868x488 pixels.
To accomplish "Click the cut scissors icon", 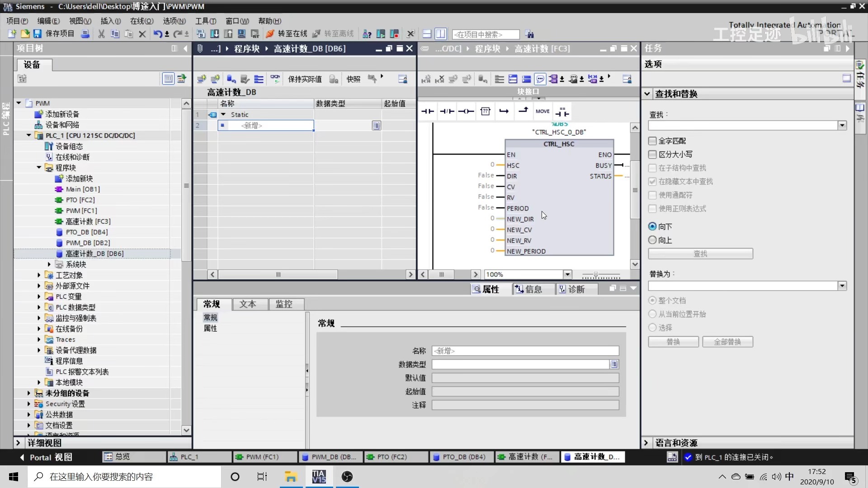I will [x=101, y=34].
